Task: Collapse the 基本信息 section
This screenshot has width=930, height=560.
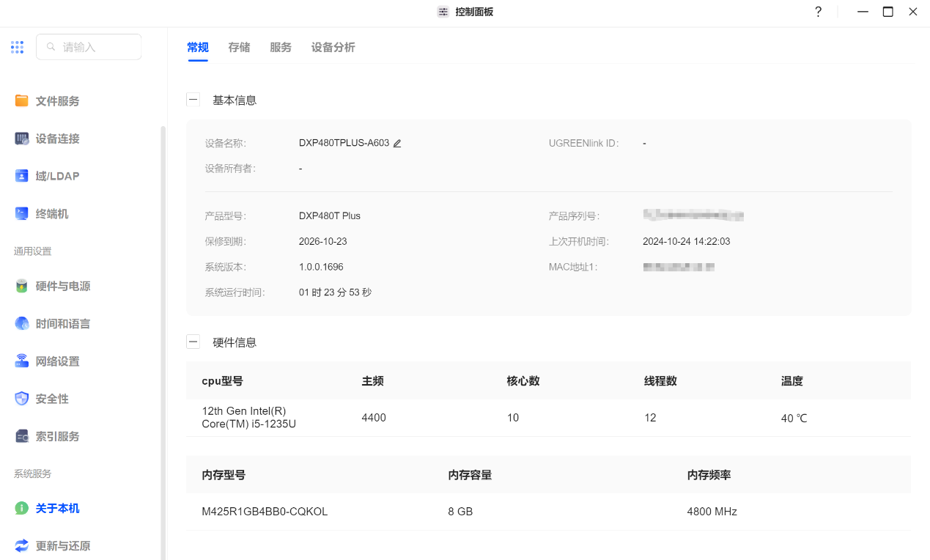Action: 193,100
